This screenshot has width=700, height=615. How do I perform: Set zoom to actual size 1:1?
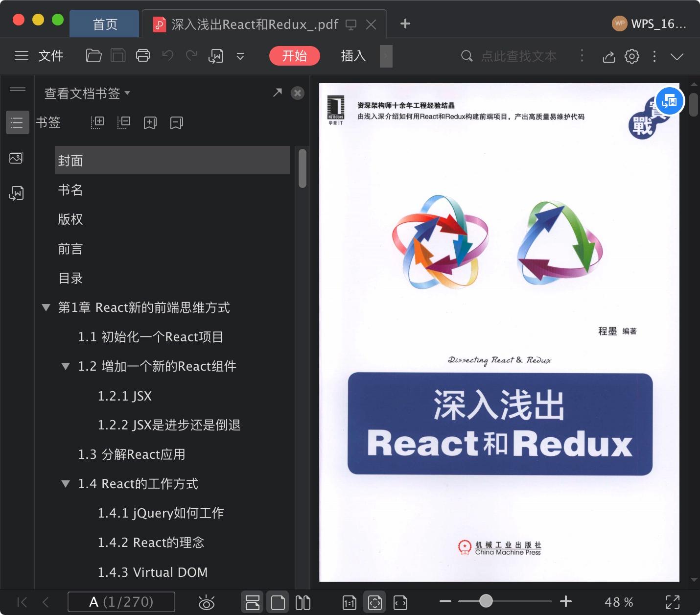tap(350, 603)
